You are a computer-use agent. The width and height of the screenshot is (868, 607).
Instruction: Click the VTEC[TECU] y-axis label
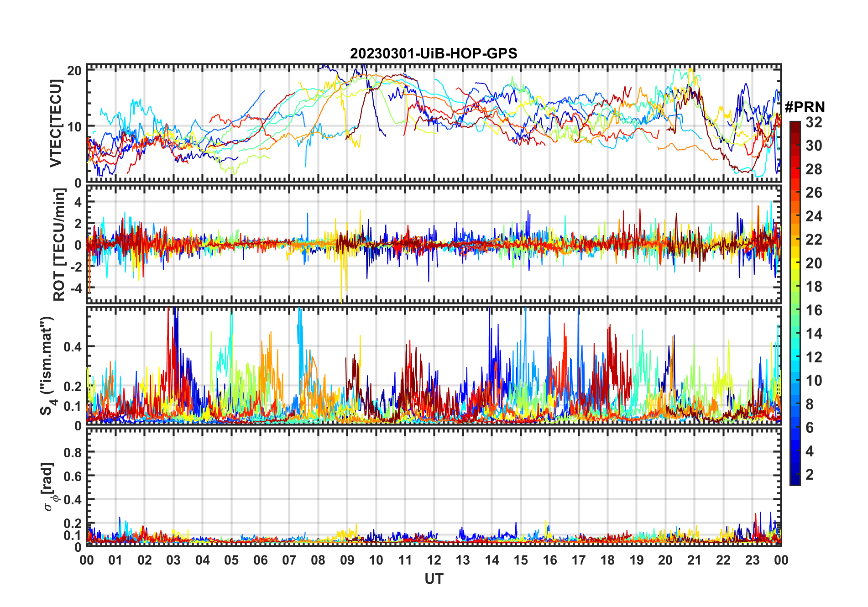pyautogui.click(x=56, y=123)
